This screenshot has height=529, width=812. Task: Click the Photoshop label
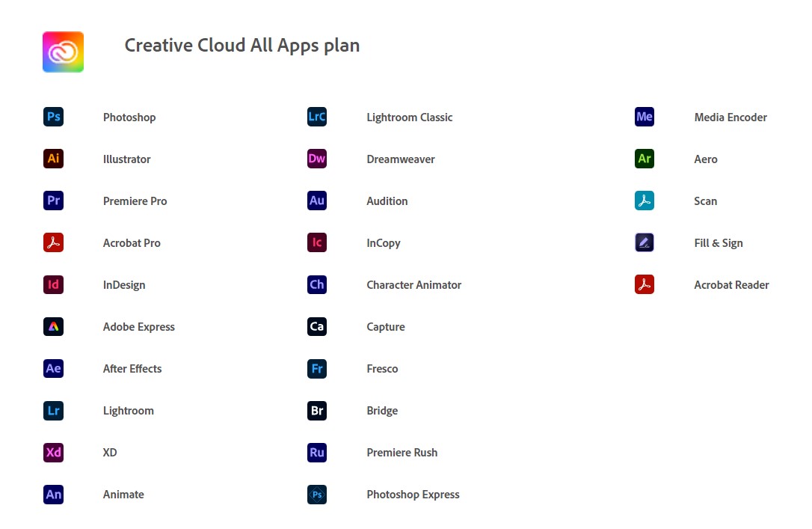[x=129, y=117]
